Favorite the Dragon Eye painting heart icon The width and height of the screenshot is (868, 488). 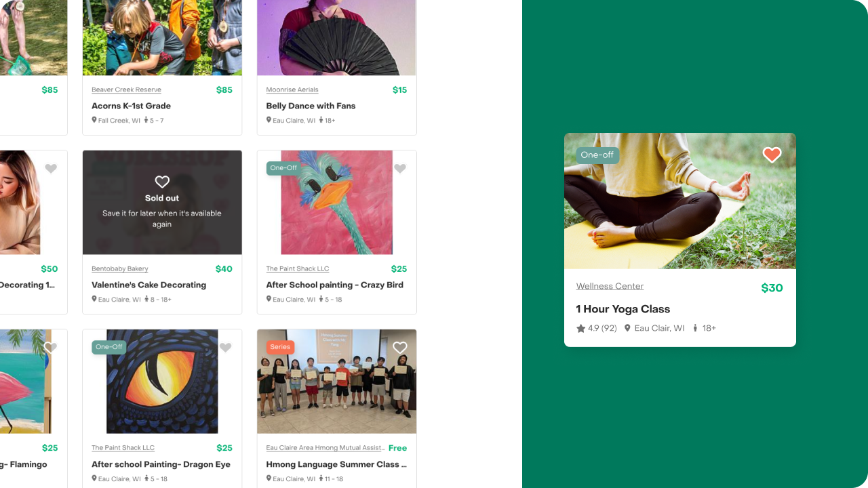pos(226,348)
